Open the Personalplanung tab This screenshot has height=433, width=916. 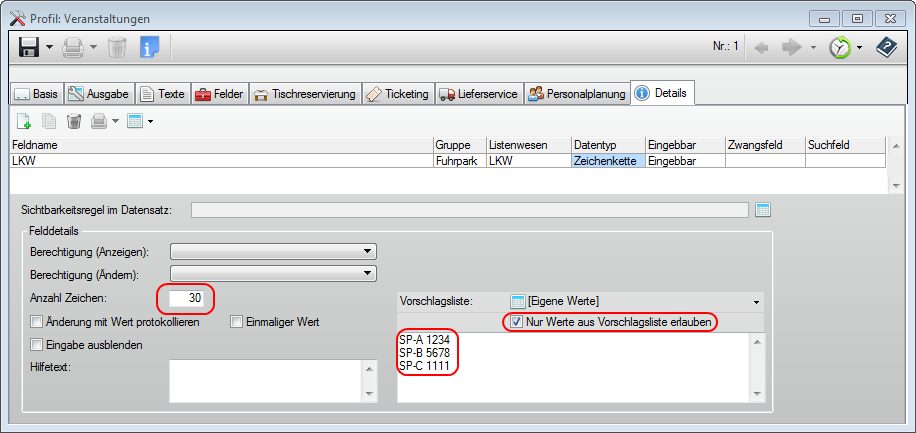(576, 94)
